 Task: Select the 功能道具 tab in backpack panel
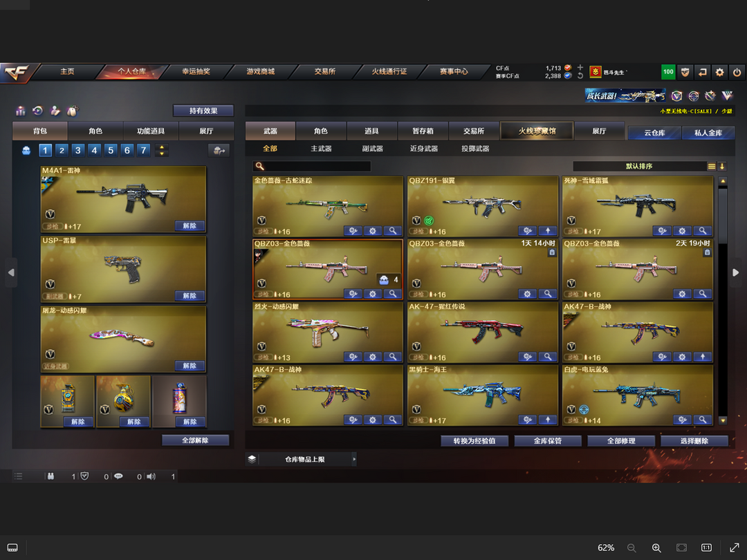[151, 131]
